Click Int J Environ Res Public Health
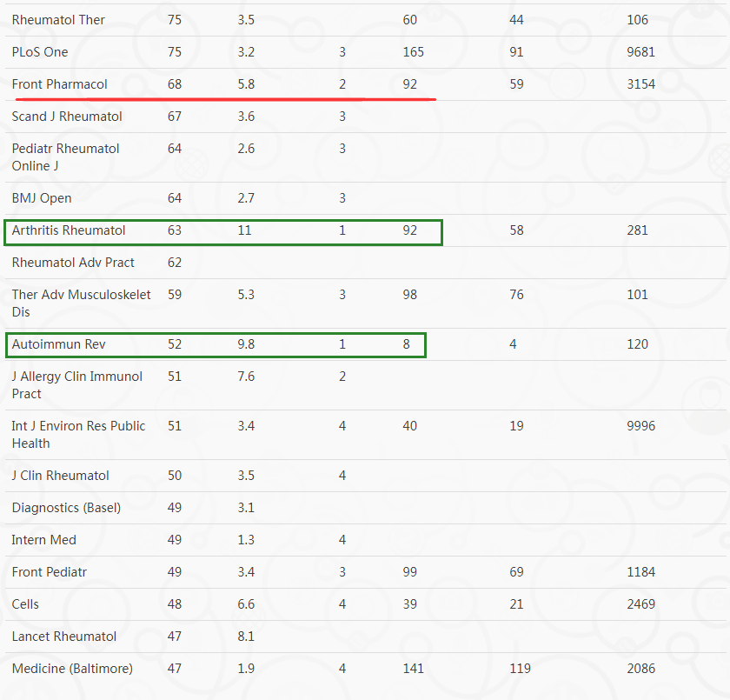This screenshot has height=700, width=730. click(79, 435)
